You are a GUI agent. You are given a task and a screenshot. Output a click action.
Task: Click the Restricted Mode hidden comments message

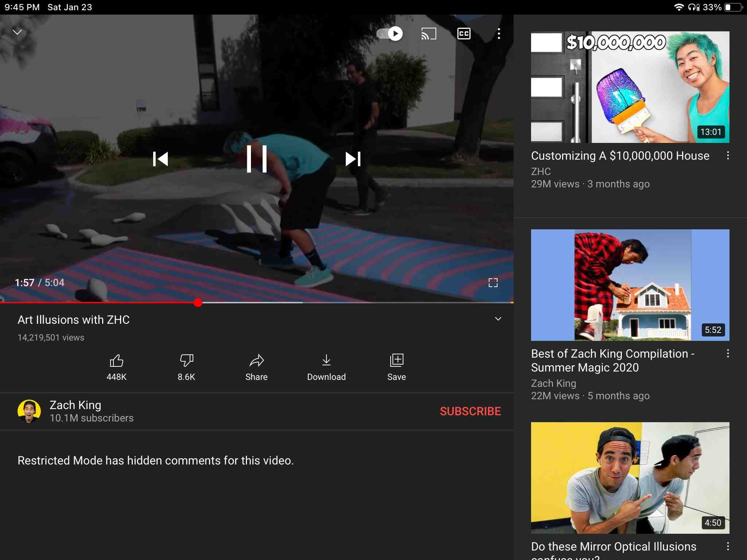click(156, 460)
